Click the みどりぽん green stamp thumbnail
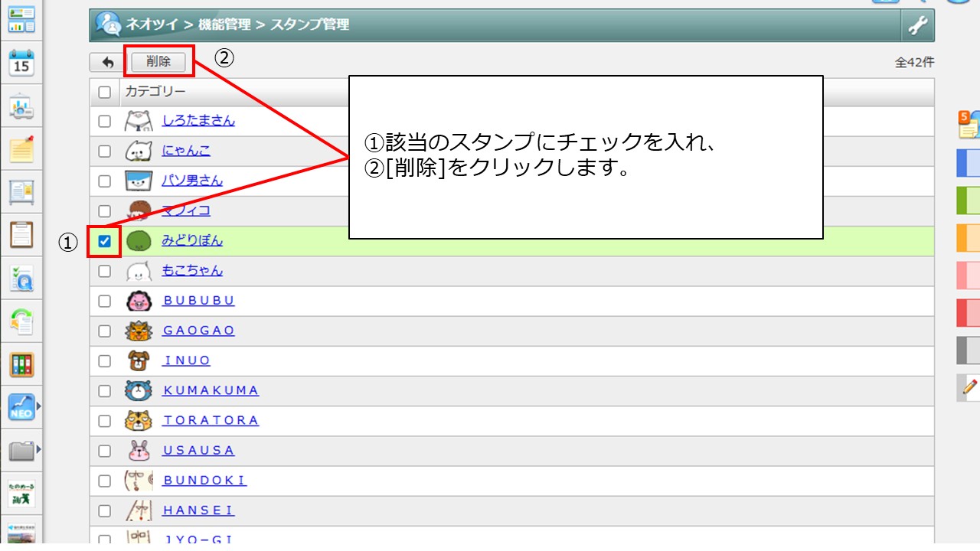 click(138, 241)
